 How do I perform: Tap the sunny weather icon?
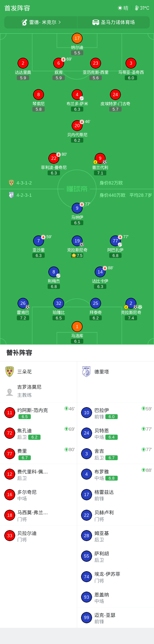(120, 8)
